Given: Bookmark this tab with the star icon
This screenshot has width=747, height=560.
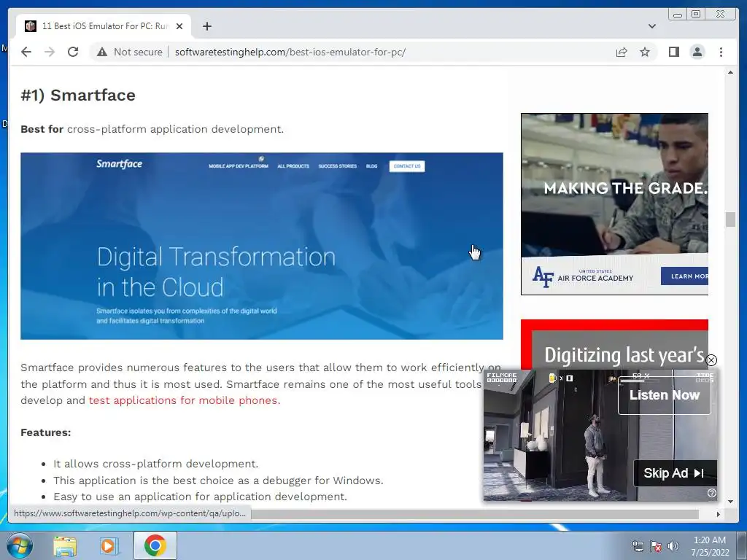Looking at the screenshot, I should [645, 52].
